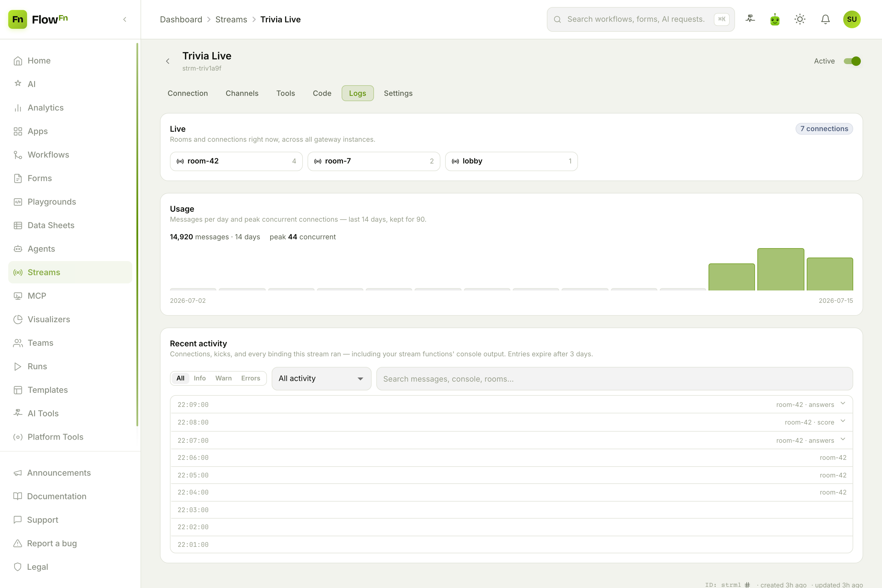This screenshot has width=882, height=588.
Task: Open Playgrounds in the sidebar
Action: click(x=70, y=202)
